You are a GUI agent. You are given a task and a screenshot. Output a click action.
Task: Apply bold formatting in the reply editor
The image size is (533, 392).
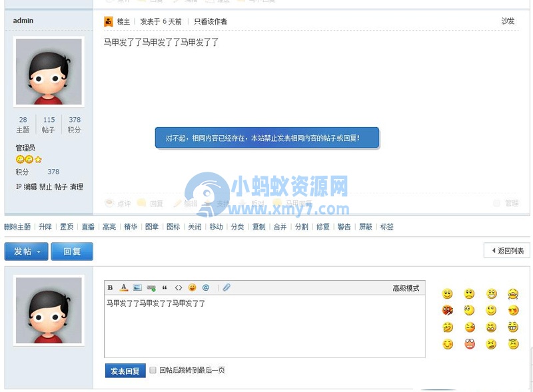click(x=109, y=288)
